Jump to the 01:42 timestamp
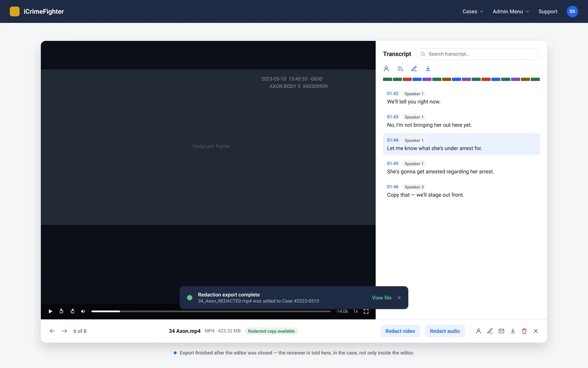 pyautogui.click(x=393, y=94)
